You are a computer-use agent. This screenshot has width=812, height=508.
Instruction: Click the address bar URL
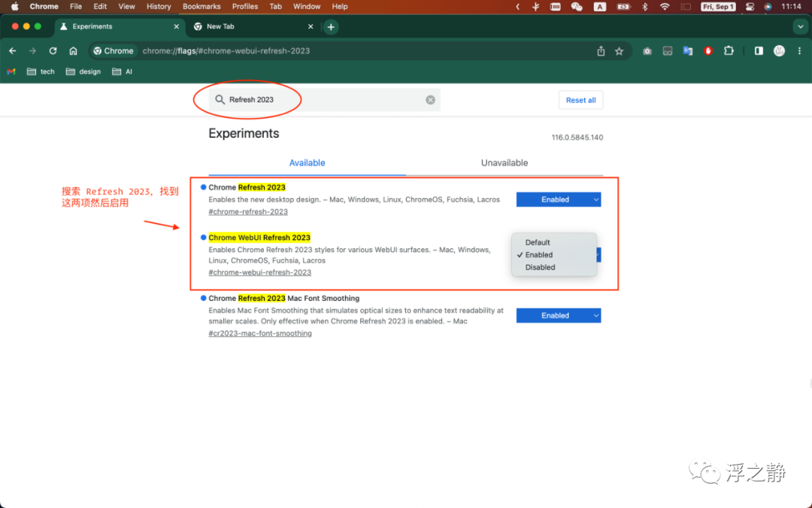(x=226, y=51)
